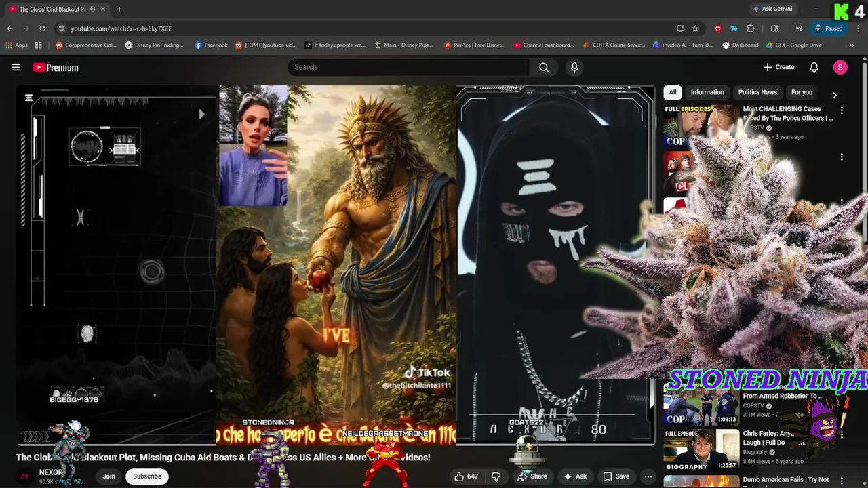868x488 pixels.
Task: Open the NEXOR channel avatar
Action: coord(26,476)
